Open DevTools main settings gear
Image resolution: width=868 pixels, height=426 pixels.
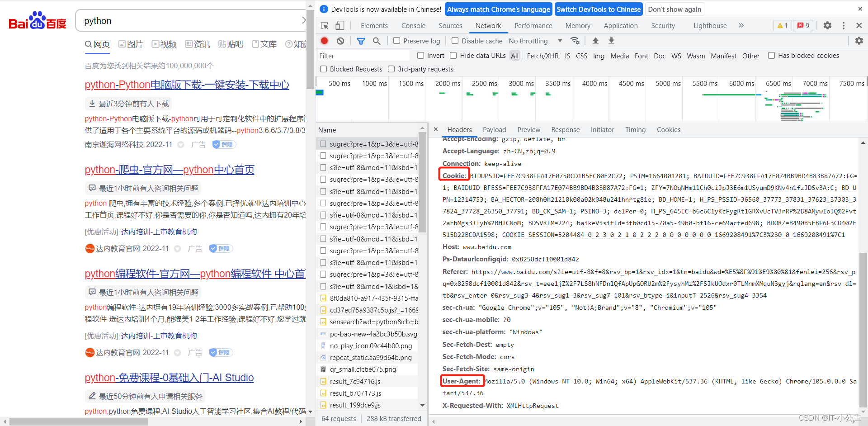point(827,26)
